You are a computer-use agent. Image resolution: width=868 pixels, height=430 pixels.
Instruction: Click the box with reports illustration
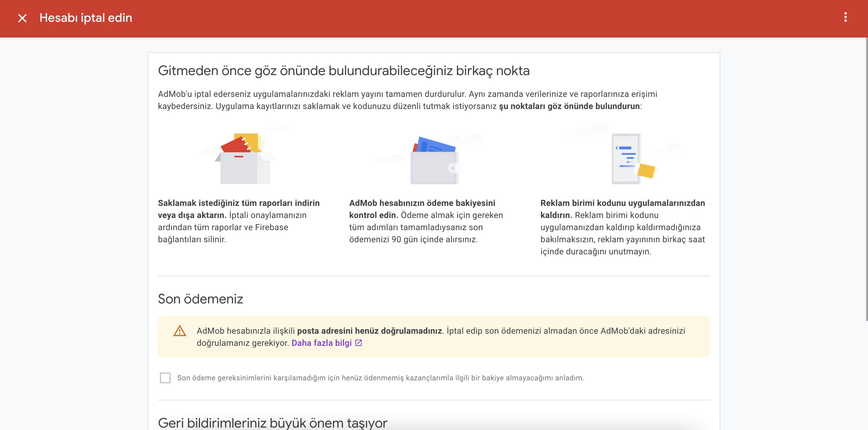[245, 158]
